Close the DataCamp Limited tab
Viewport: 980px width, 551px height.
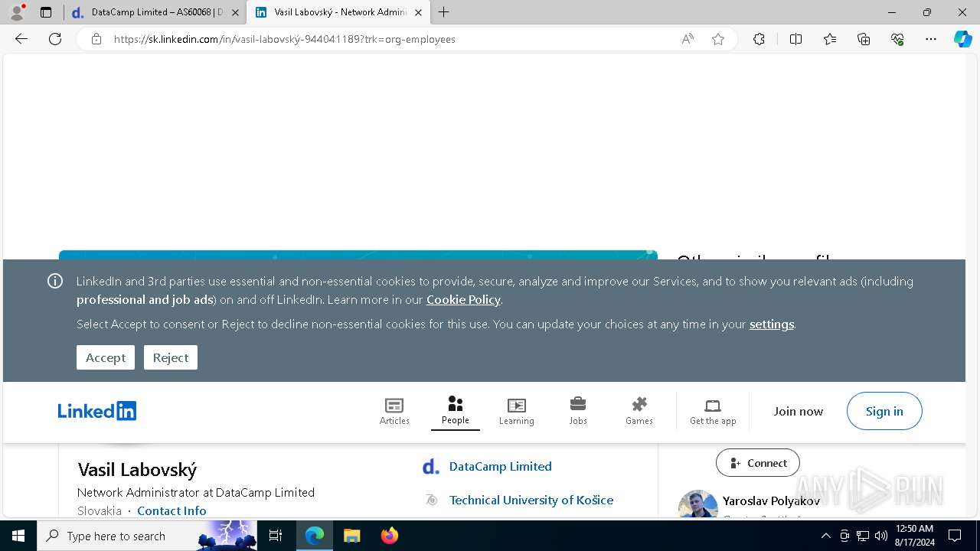(235, 12)
